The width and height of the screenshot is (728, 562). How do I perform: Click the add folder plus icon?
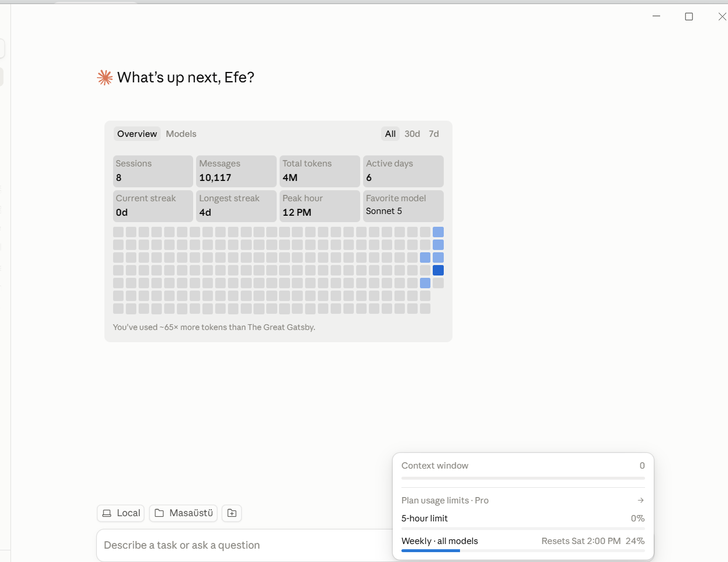(232, 513)
